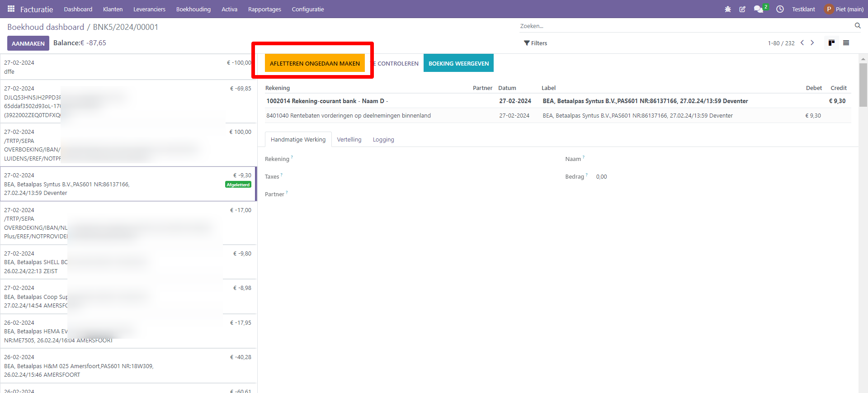Click Afletteren ongedaan maken button
Screen dimensions: 868x393
coord(315,63)
